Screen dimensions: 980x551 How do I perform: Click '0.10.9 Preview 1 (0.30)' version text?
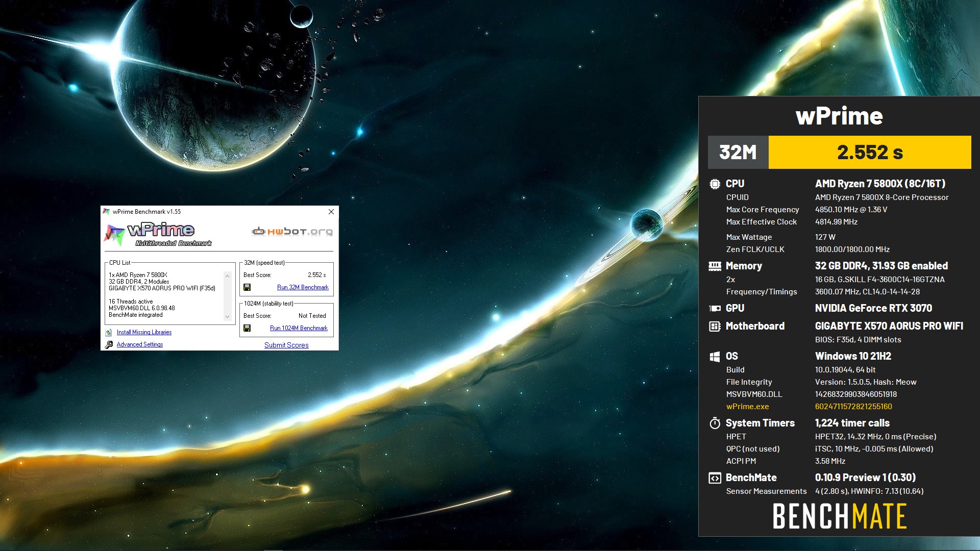coord(866,478)
